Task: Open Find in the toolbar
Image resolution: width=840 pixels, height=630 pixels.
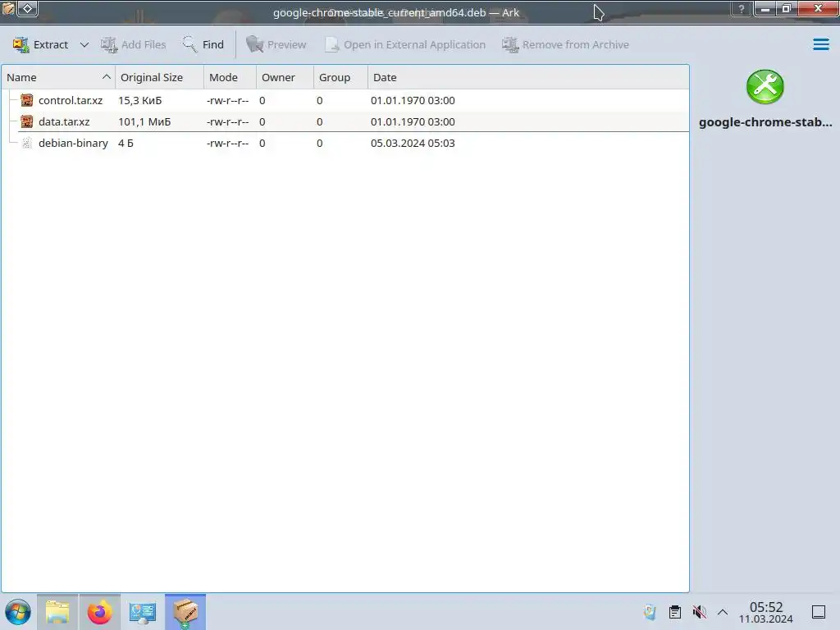Action: (x=203, y=44)
